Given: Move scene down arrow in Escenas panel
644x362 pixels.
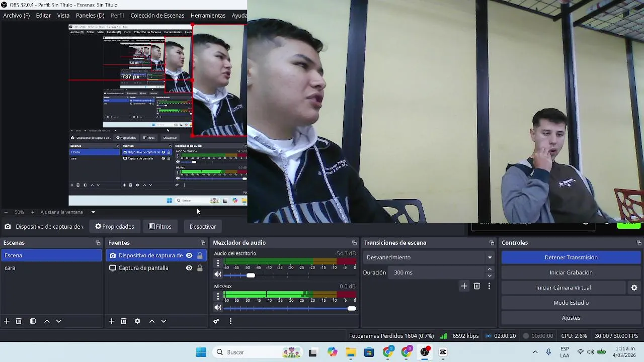Looking at the screenshot, I should click(58, 321).
